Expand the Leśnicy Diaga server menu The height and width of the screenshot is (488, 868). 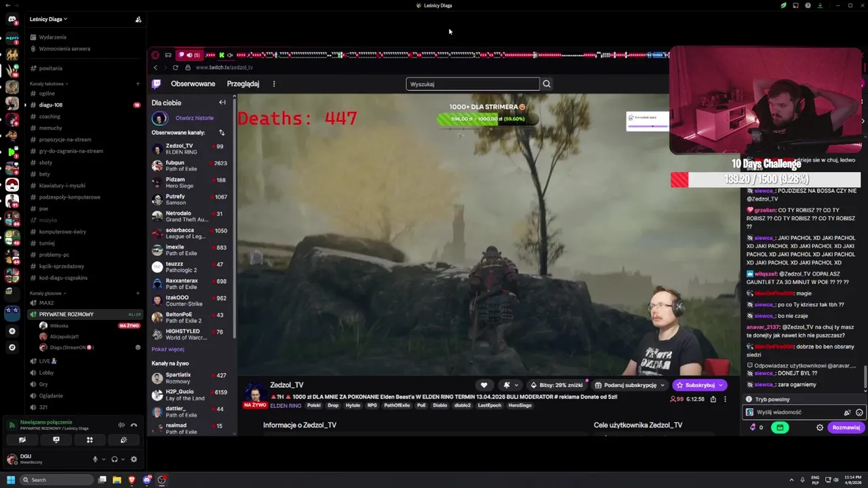(49, 19)
